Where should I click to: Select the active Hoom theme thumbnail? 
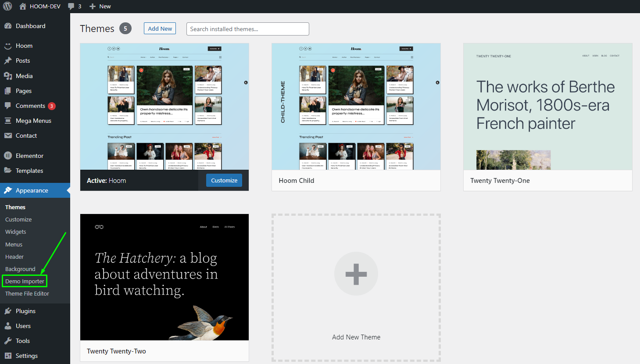click(x=164, y=107)
